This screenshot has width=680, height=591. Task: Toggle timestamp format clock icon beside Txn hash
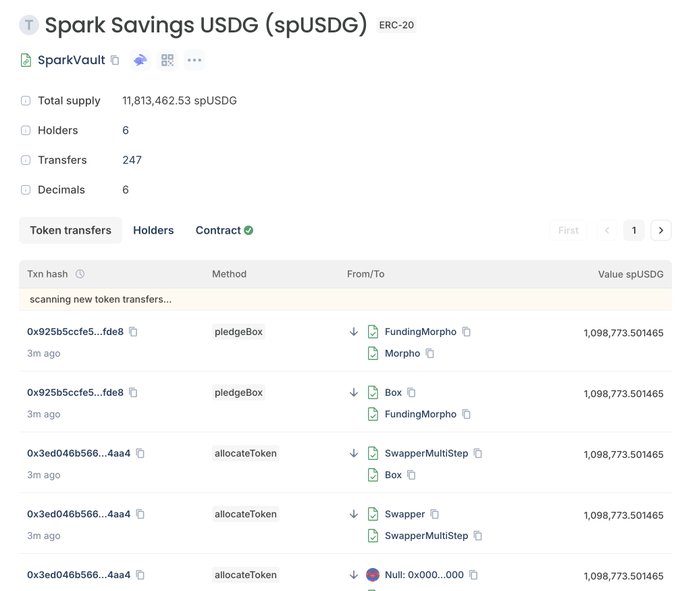click(x=80, y=274)
